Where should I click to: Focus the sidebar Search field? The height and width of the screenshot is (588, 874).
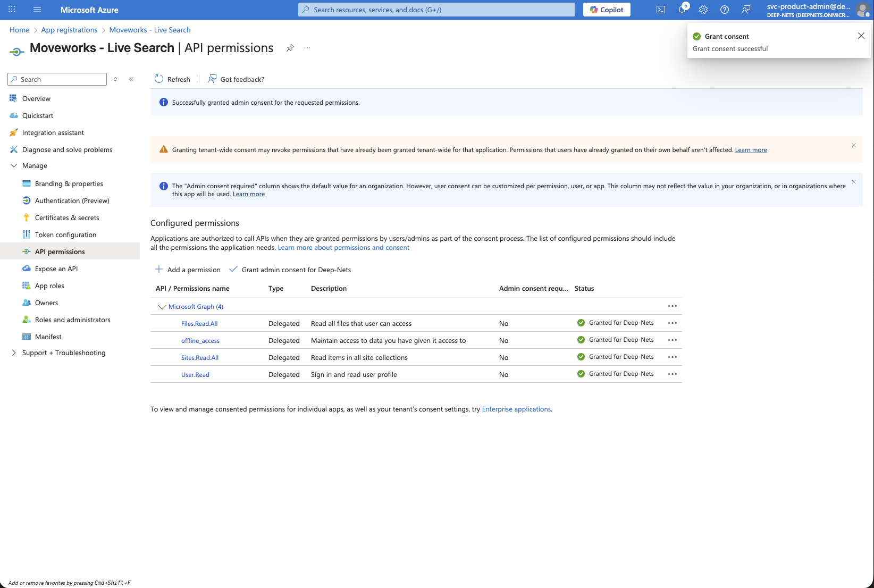[x=57, y=79]
